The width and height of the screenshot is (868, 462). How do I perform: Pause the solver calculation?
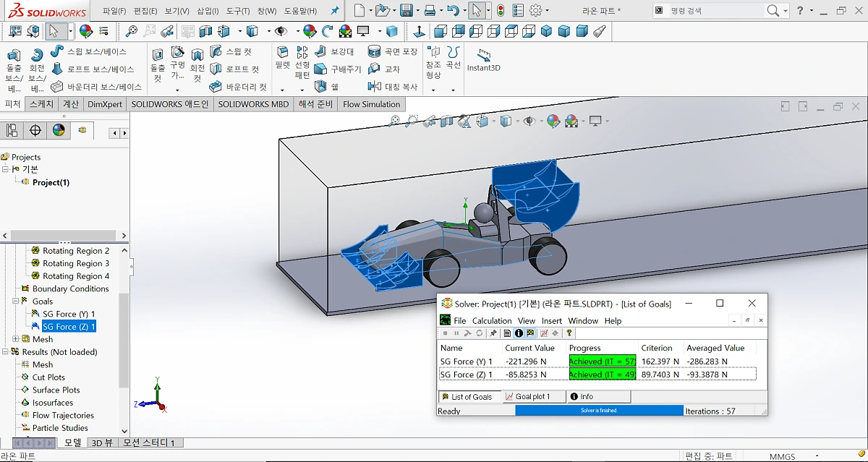[x=458, y=333]
